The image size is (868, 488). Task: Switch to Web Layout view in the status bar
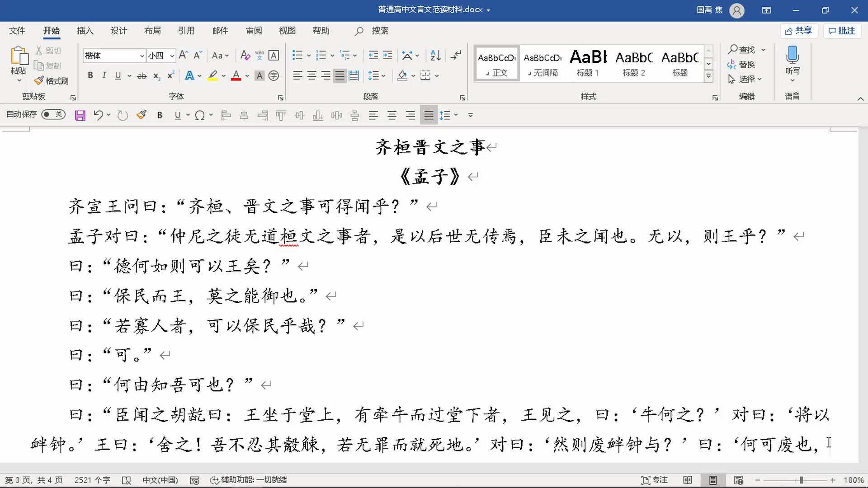[739, 480]
